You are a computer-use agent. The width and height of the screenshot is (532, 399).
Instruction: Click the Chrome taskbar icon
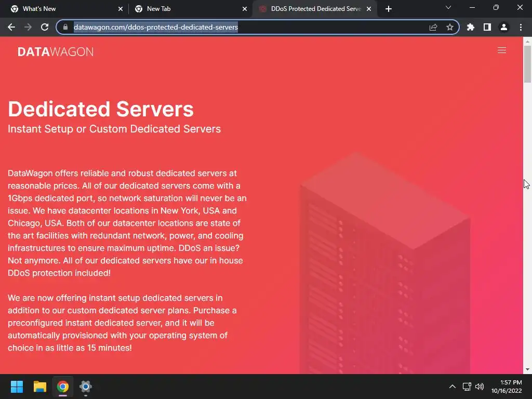click(62, 387)
